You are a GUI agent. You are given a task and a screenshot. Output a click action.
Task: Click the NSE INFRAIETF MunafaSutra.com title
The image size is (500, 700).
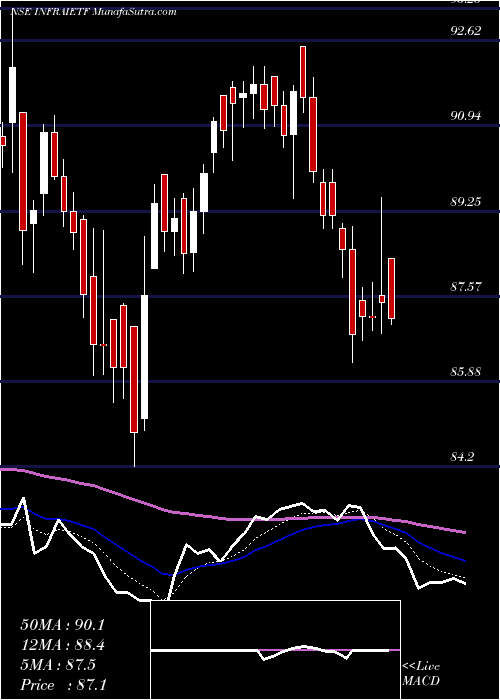[x=93, y=12]
